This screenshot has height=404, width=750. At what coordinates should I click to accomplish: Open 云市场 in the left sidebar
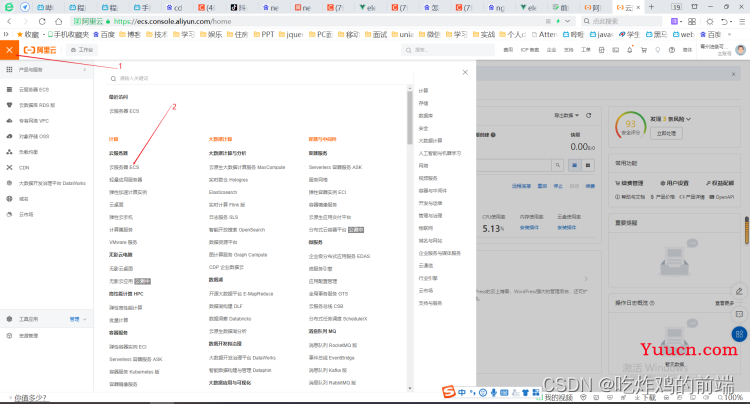tap(26, 215)
